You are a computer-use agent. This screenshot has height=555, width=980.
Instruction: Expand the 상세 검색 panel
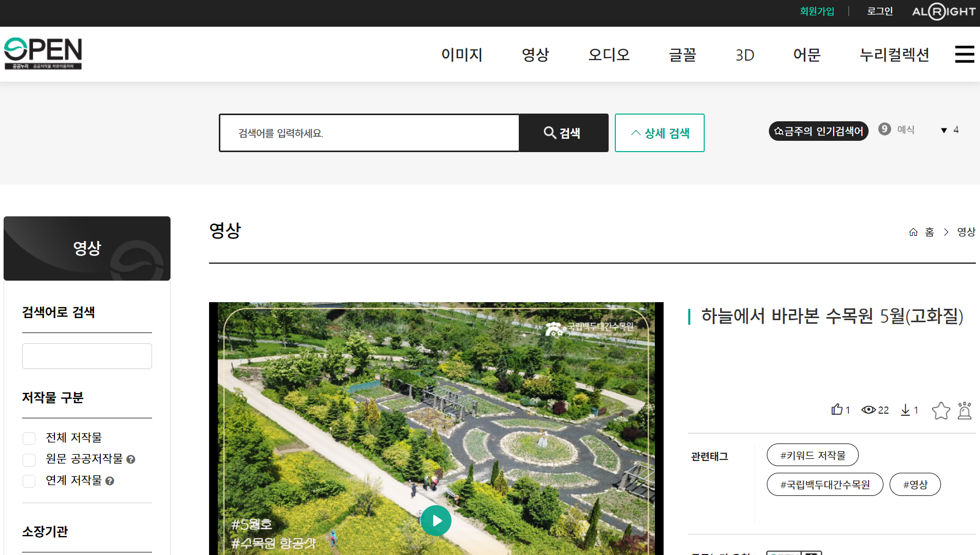[659, 133]
